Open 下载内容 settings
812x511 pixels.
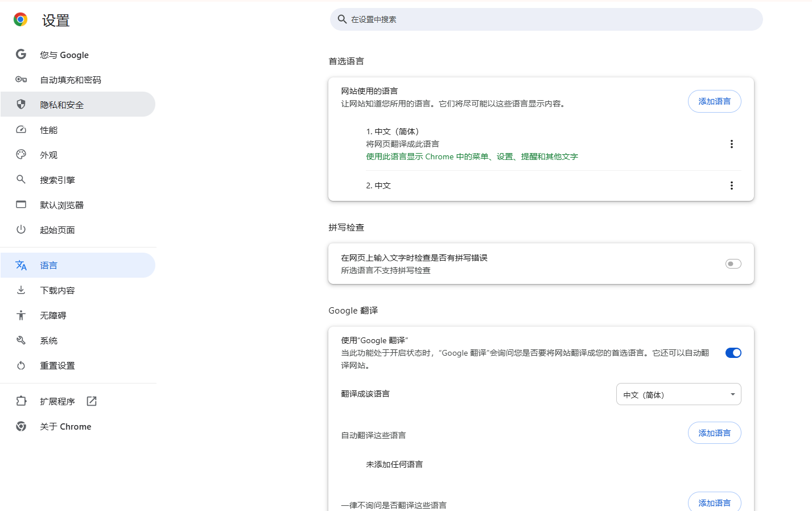[78, 290]
